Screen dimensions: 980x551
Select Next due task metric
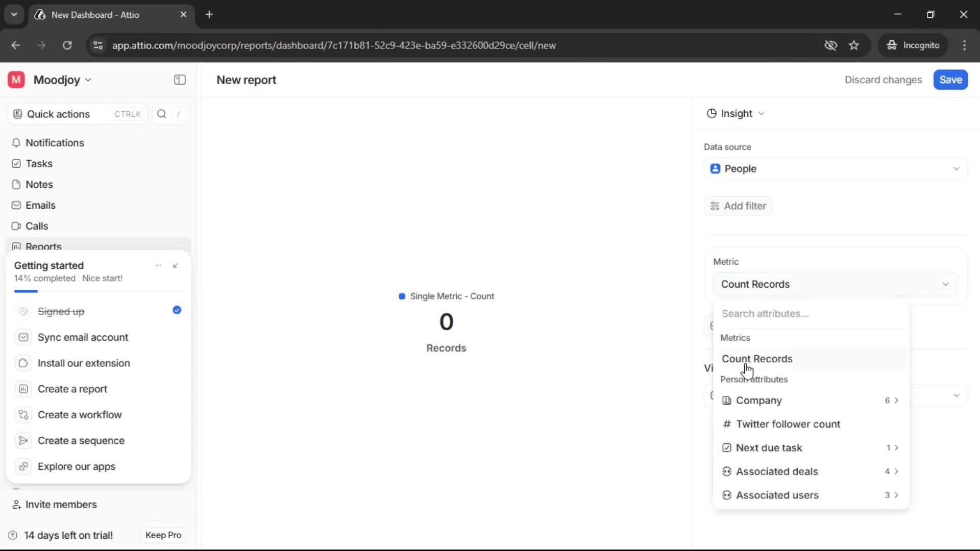click(768, 447)
